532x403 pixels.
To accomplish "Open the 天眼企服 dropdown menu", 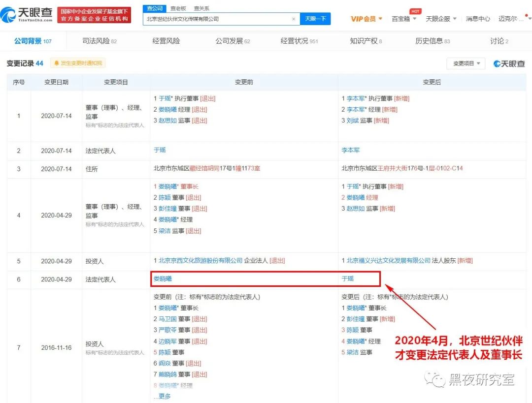I will (441, 19).
